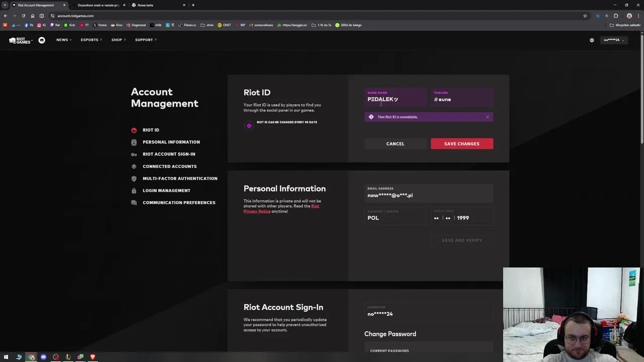
Task: Click the lock icon for Login Management
Action: click(x=134, y=191)
